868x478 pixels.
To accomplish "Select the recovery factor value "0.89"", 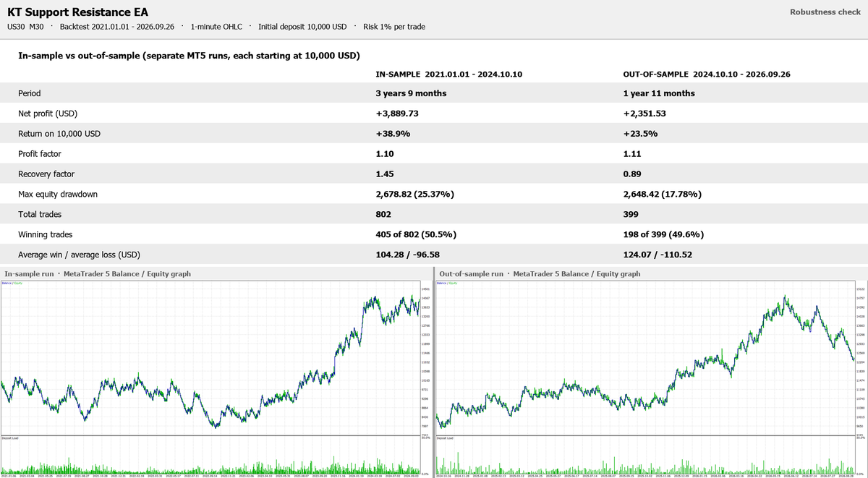I will click(631, 174).
